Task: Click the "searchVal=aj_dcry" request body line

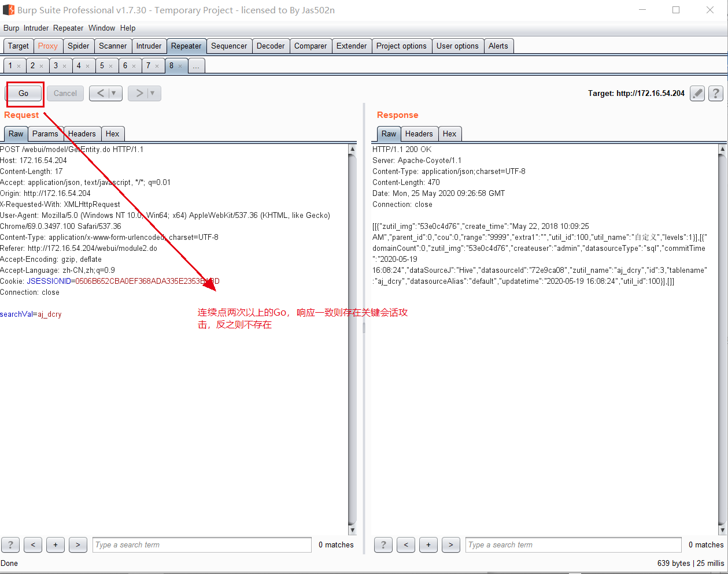Action: [x=31, y=314]
